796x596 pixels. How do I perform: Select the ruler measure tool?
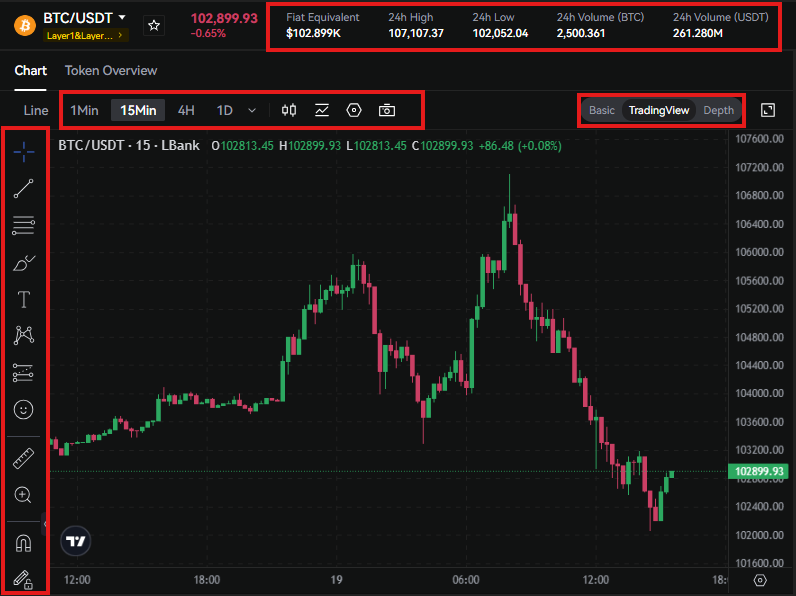coord(23,458)
